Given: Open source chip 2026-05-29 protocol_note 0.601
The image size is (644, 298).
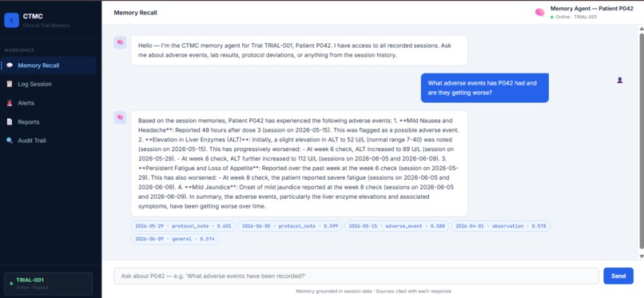Looking at the screenshot, I should pyautogui.click(x=183, y=226).
